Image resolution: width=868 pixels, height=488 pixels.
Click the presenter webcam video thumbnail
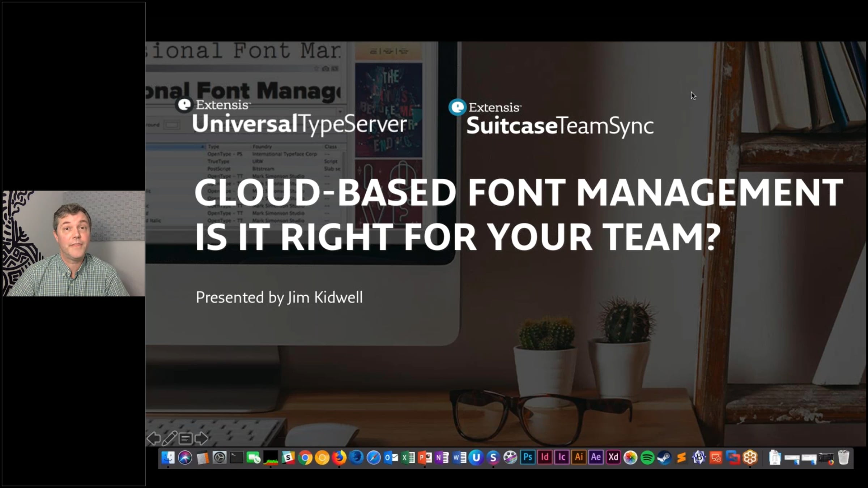[x=73, y=243]
